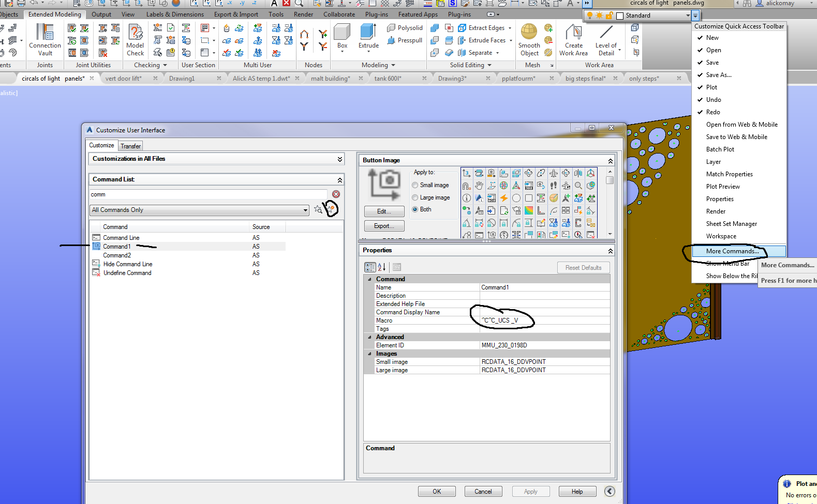Select Hide Command Line in command list
The height and width of the screenshot is (504, 817).
[x=127, y=264]
